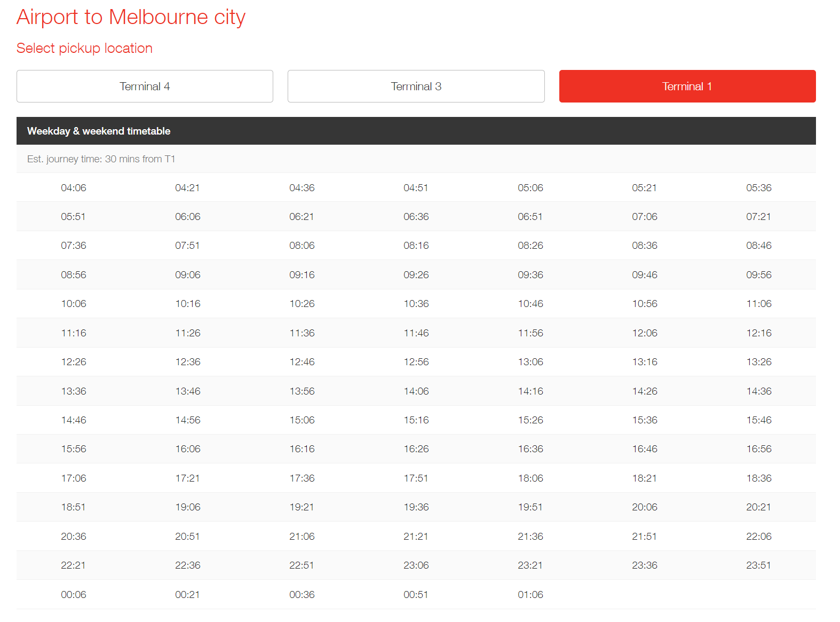Select the Terminal 4 pickup location
The width and height of the screenshot is (840, 622).
click(145, 86)
